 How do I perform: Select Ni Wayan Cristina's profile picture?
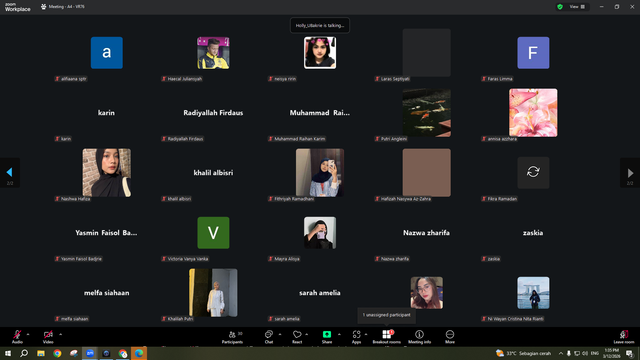(x=533, y=293)
